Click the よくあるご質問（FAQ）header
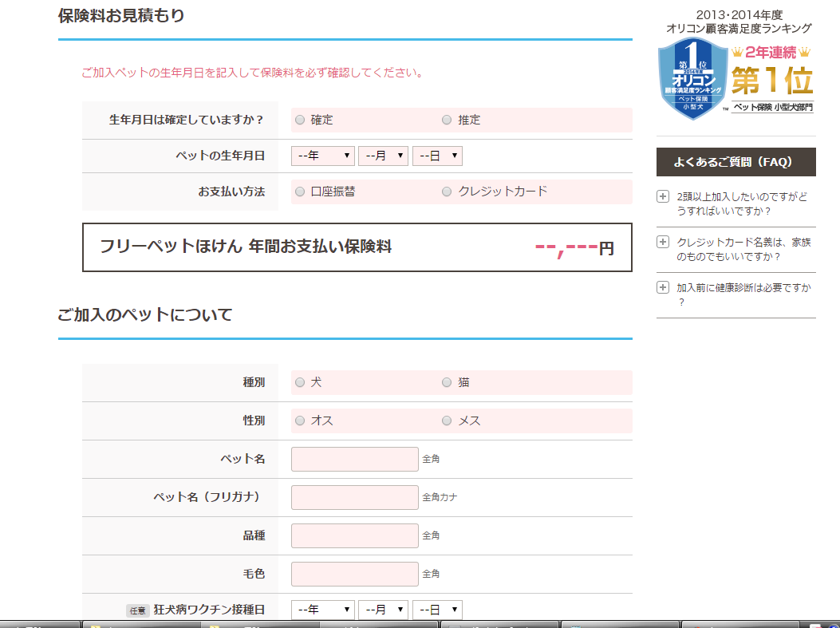The image size is (840, 628). click(x=736, y=162)
